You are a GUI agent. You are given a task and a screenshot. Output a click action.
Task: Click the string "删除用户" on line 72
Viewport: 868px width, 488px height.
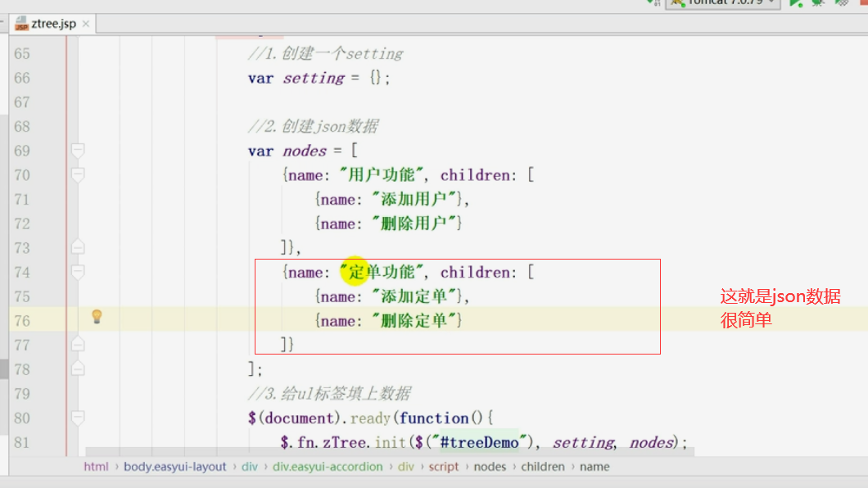tap(414, 224)
